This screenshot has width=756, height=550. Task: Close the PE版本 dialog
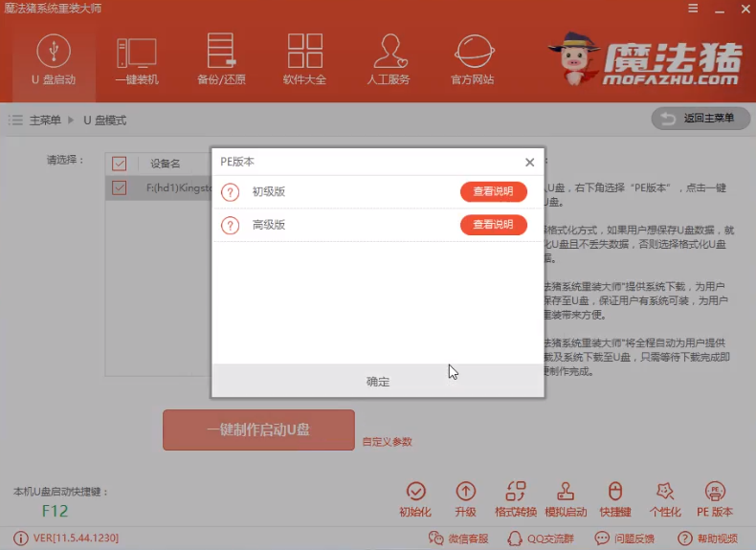(529, 163)
